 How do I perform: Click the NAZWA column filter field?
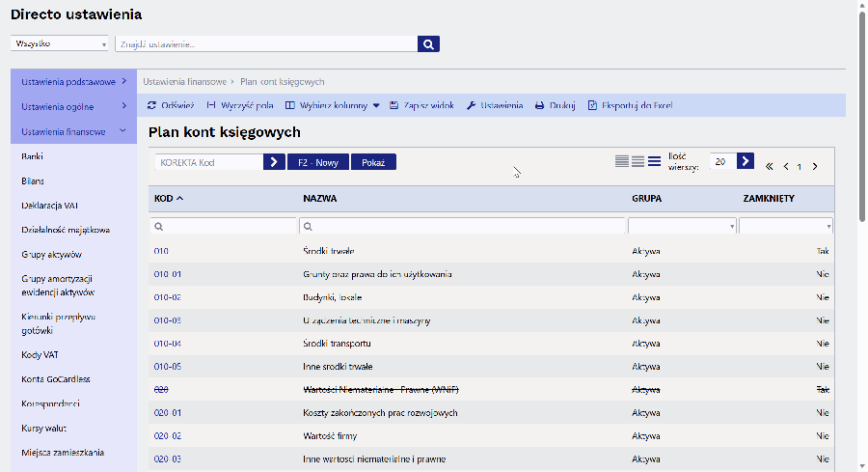[x=462, y=226]
